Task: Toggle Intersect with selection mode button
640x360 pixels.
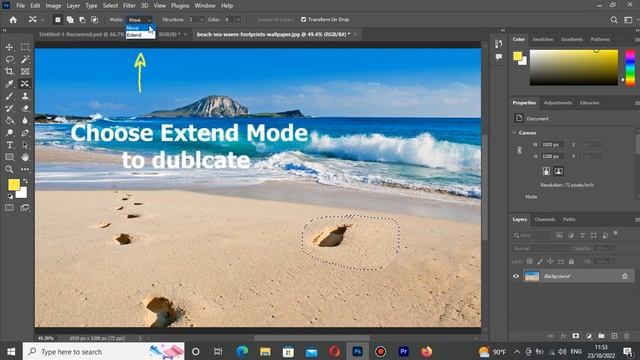Action: 94,20
